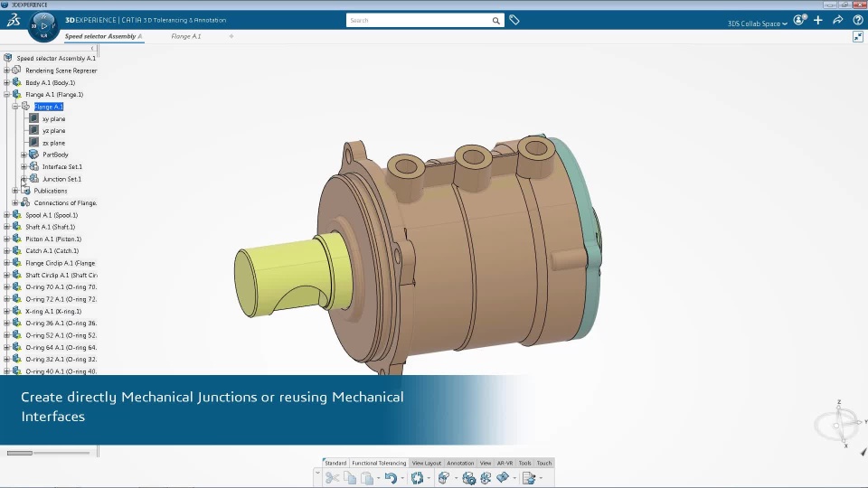Click the Undo arrow icon
This screenshot has width=868, height=488.
tap(391, 477)
